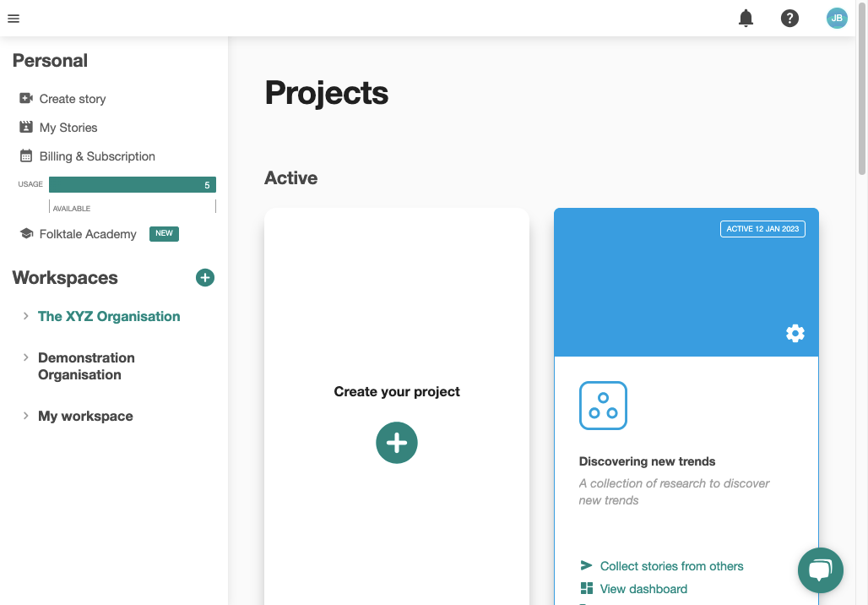Expand My workspace chevron
This screenshot has height=605, width=868.
pos(25,416)
